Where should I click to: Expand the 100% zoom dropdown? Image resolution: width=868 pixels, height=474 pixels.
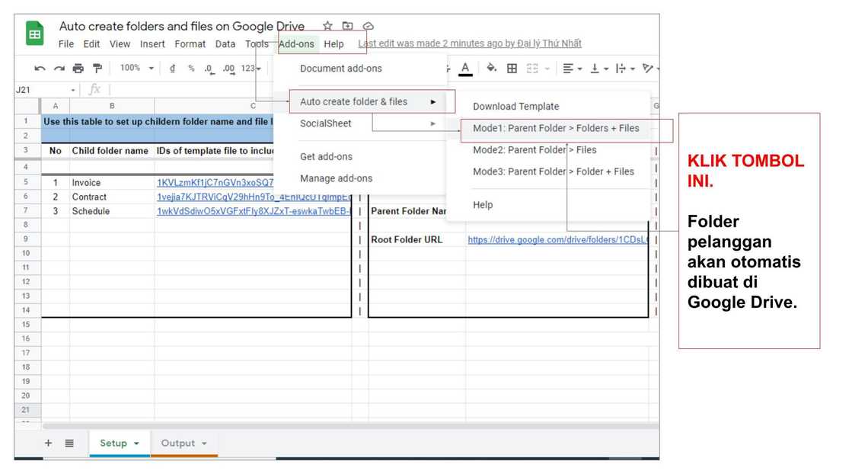[136, 69]
